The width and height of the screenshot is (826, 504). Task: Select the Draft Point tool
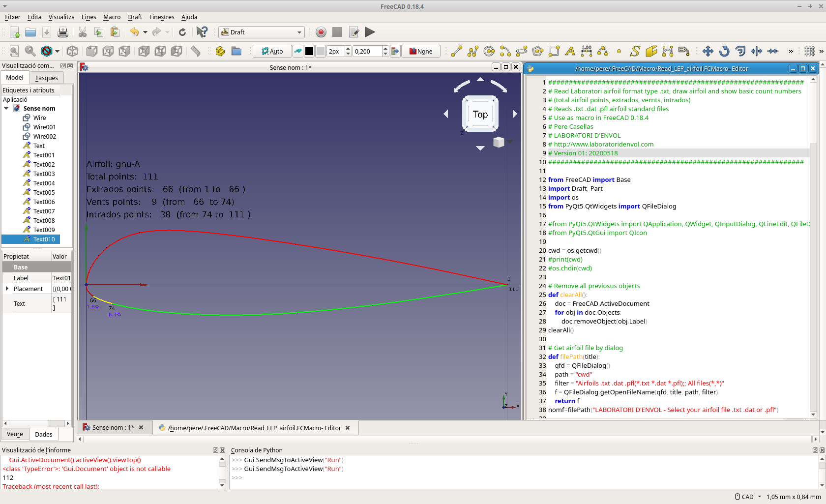click(x=619, y=51)
